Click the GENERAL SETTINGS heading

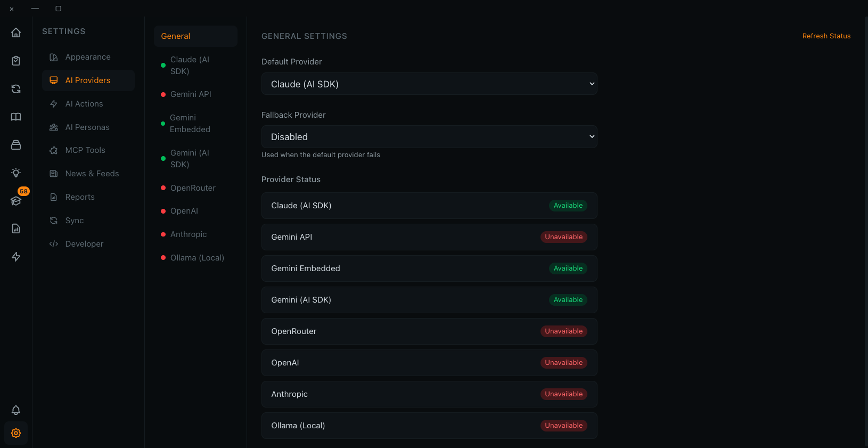[304, 36]
